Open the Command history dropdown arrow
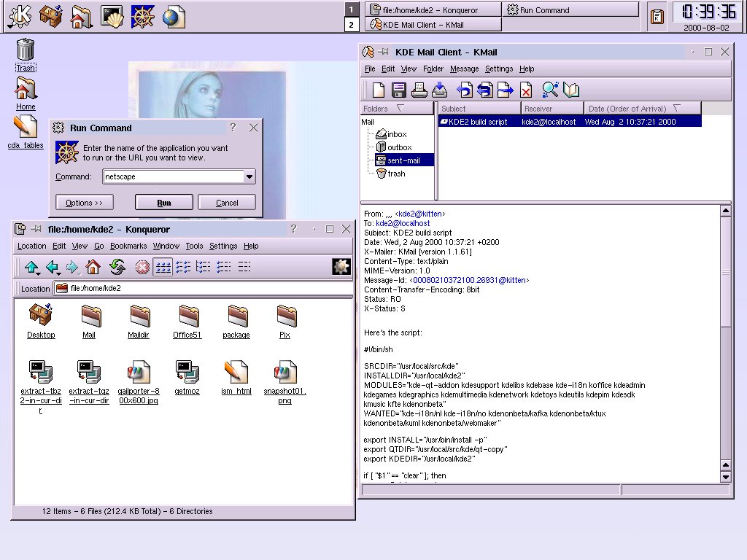 [x=249, y=176]
